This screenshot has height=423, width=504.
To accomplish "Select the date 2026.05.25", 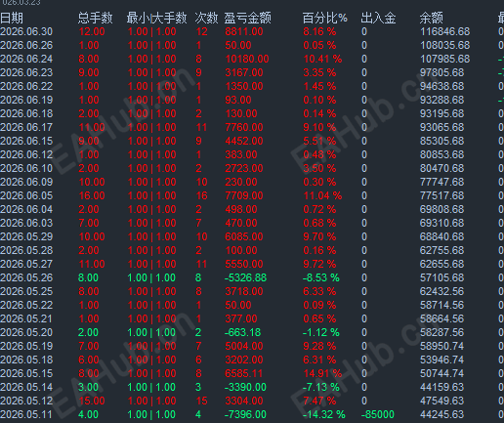I will coord(26,291).
